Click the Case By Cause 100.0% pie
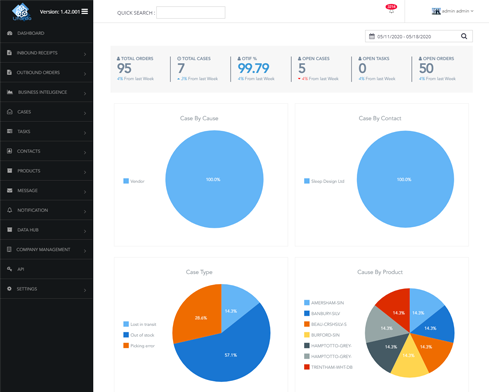Screen dimensions: 489x392 214,179
